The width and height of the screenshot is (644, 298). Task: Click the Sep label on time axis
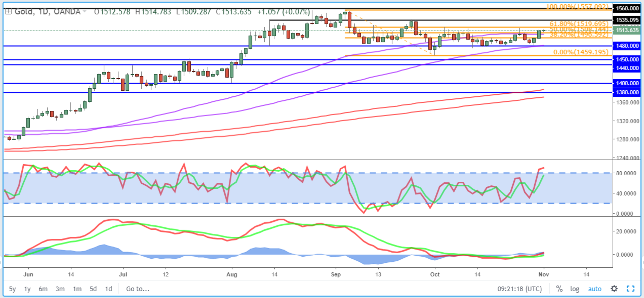tap(336, 274)
